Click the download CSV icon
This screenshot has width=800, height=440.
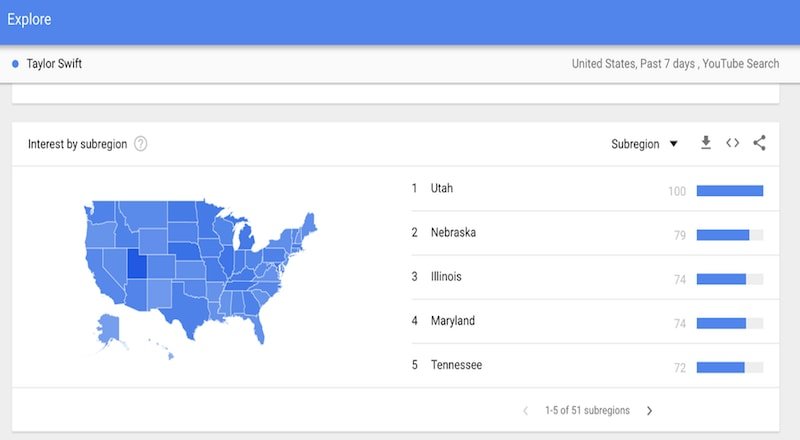click(x=706, y=143)
